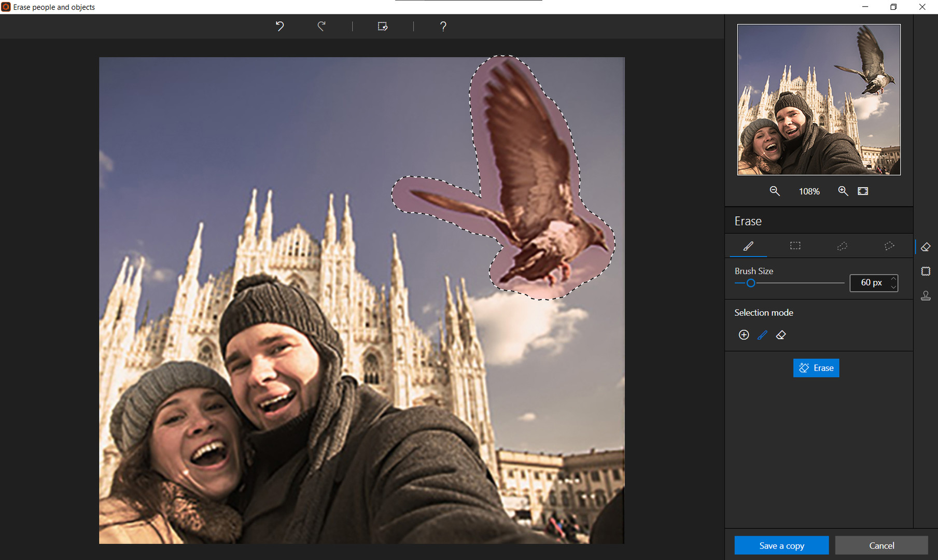Select the Brush selection tool tab
Image resolution: width=938 pixels, height=560 pixels.
pyautogui.click(x=748, y=246)
